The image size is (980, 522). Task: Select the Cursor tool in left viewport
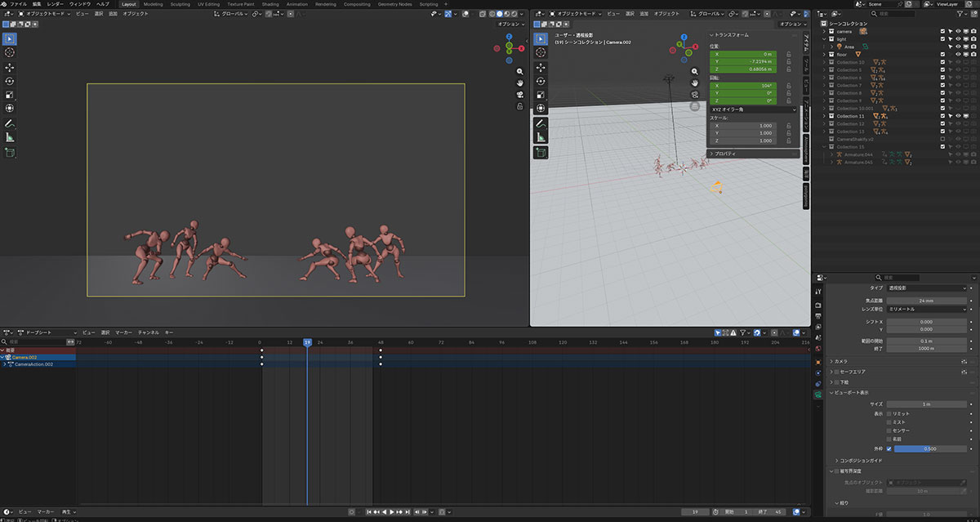(10, 52)
